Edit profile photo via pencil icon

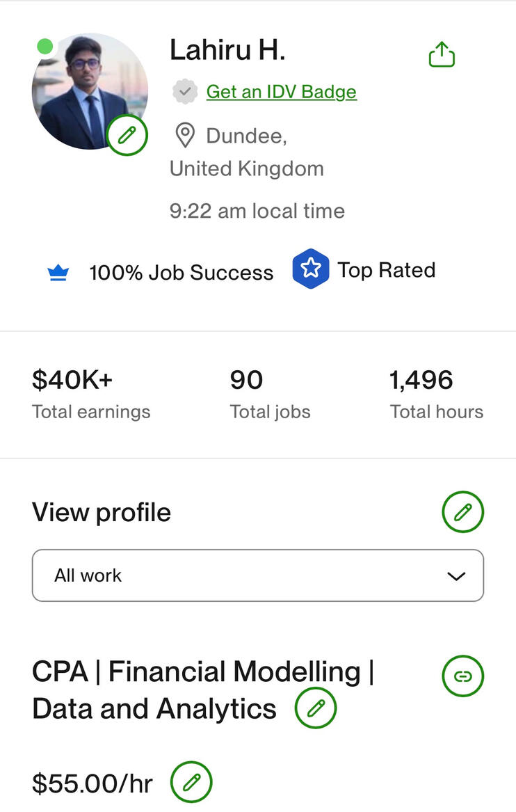(x=127, y=135)
